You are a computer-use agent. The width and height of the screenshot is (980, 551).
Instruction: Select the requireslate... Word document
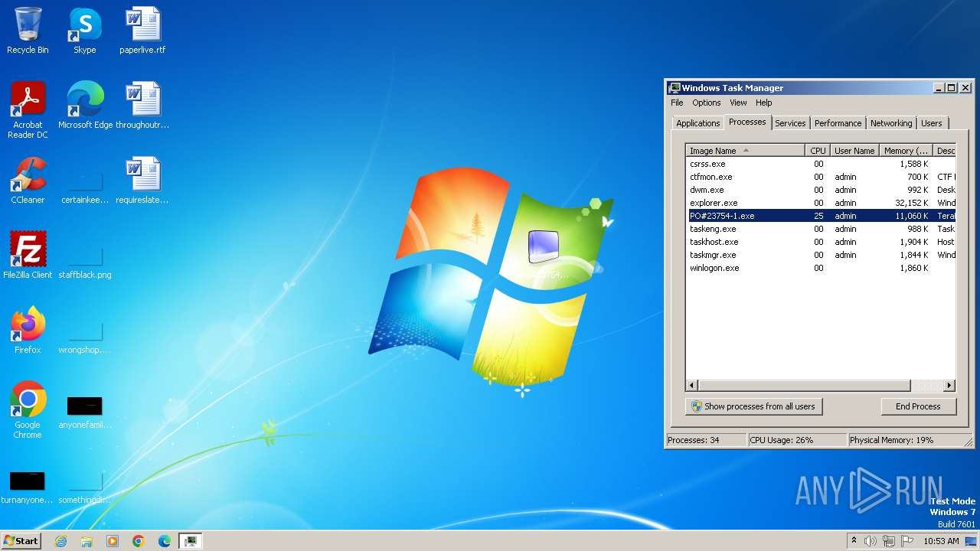point(142,180)
